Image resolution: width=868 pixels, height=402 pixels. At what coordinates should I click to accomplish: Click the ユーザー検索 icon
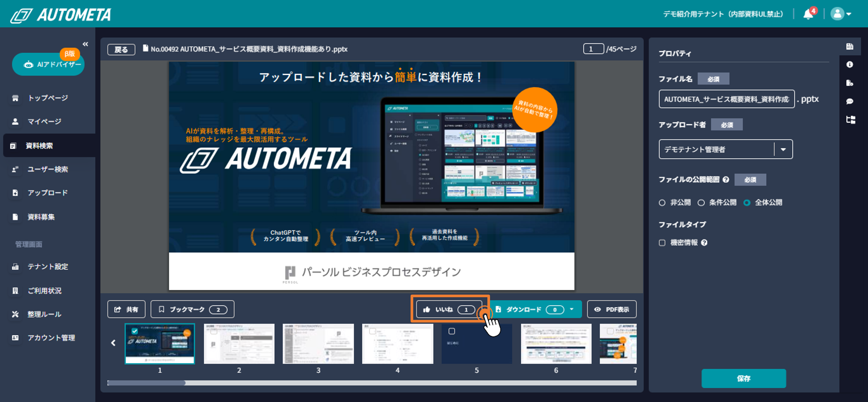[x=15, y=169]
